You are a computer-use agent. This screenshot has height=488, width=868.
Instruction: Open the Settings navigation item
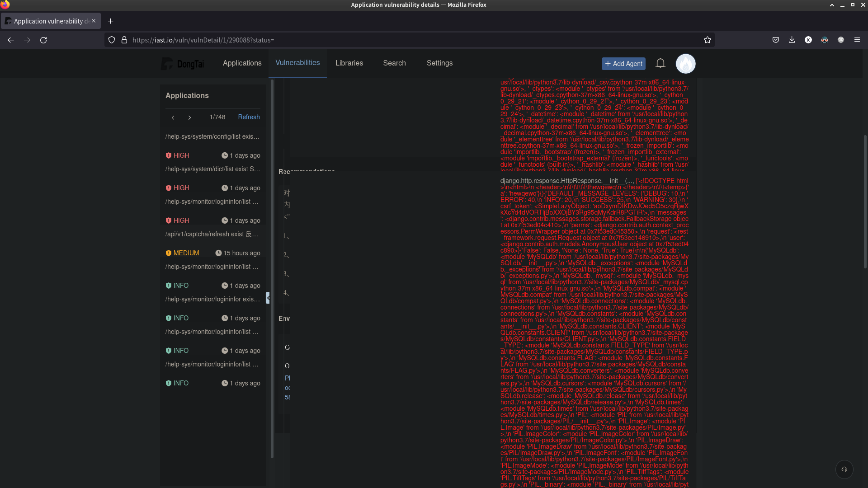[439, 63]
